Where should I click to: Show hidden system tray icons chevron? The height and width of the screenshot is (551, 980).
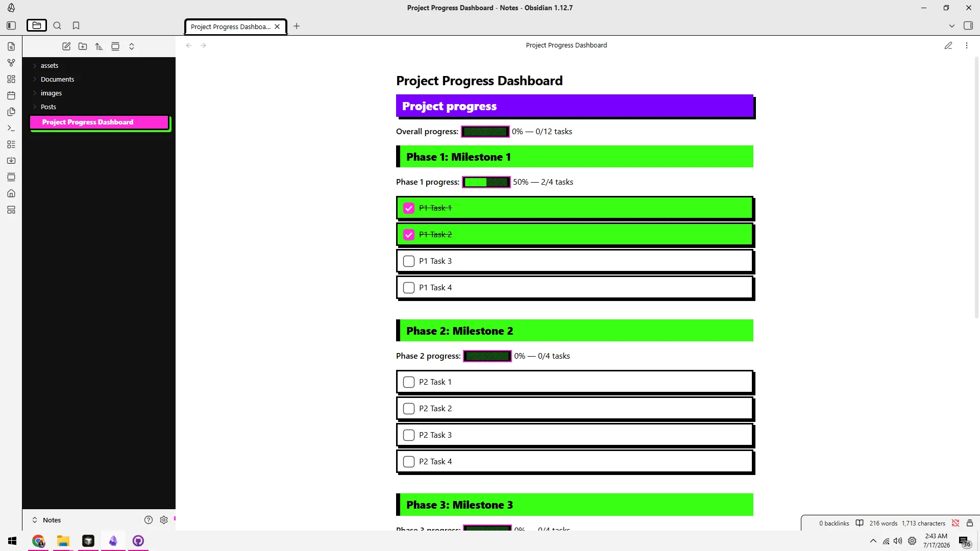873,541
